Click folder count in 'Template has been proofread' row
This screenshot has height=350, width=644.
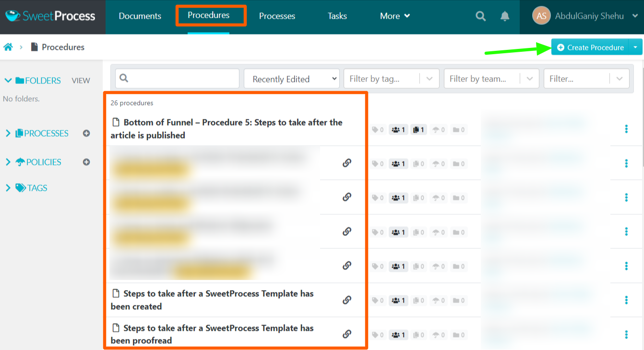(x=459, y=335)
